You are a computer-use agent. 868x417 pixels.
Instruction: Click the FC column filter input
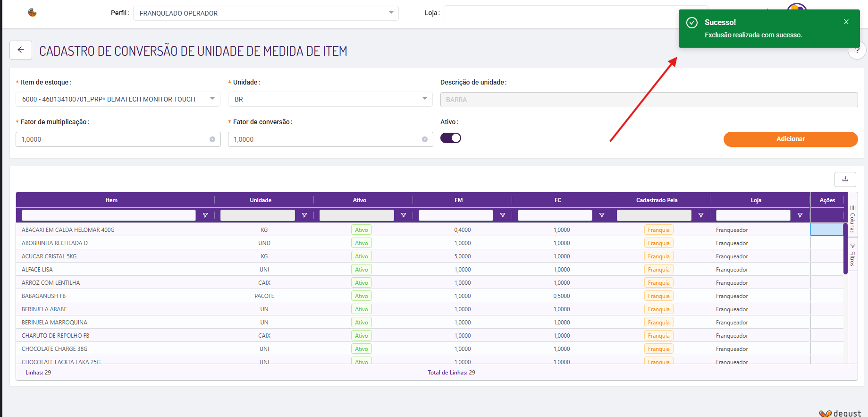pos(555,215)
